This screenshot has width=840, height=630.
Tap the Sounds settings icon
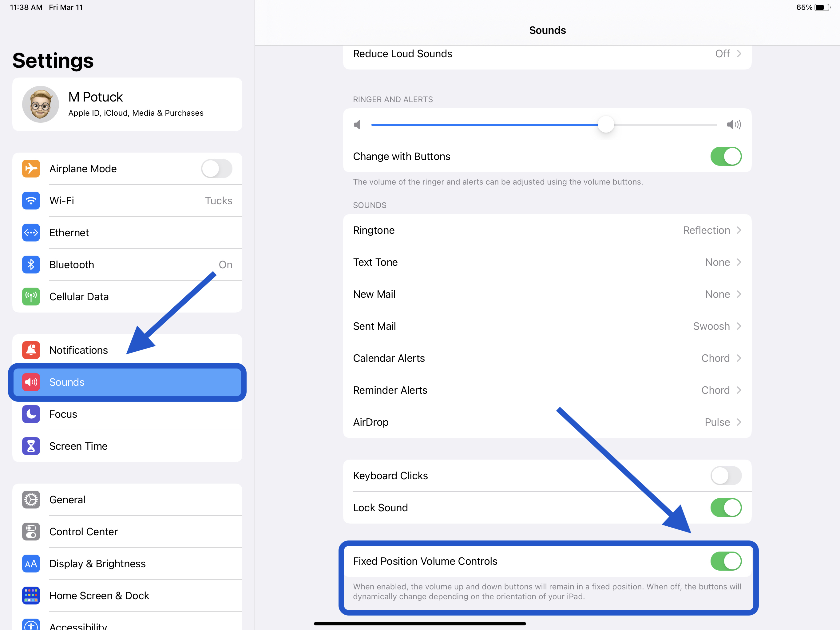tap(31, 382)
